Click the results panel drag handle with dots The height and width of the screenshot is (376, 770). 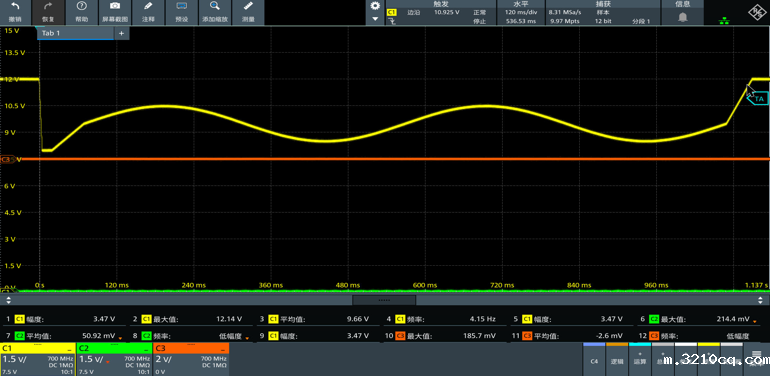384,300
